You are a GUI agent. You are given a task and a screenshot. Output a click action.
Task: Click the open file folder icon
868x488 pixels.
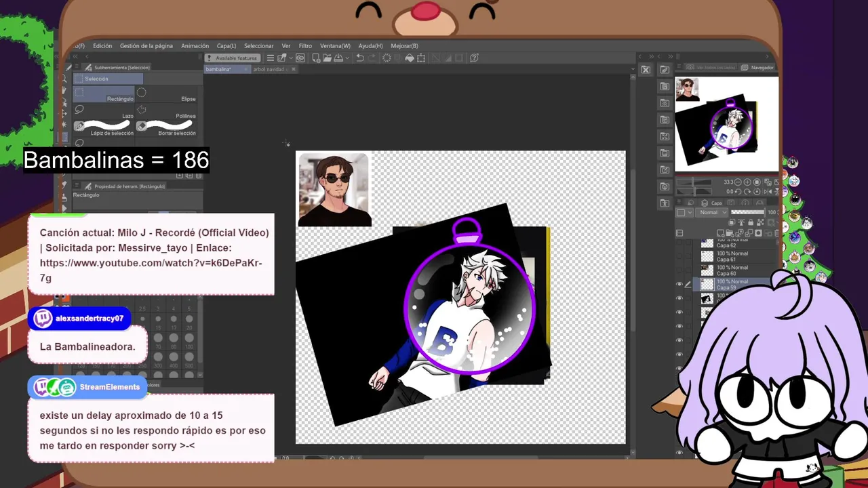coord(328,58)
